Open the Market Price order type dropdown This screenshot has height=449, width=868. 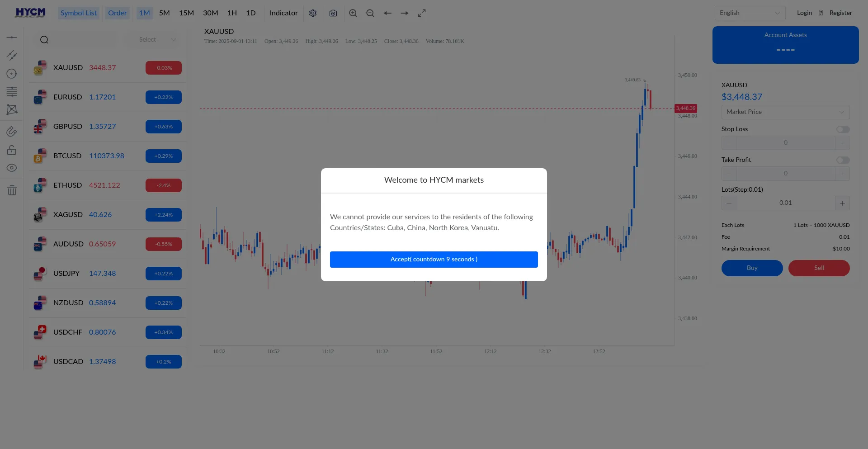pyautogui.click(x=785, y=112)
